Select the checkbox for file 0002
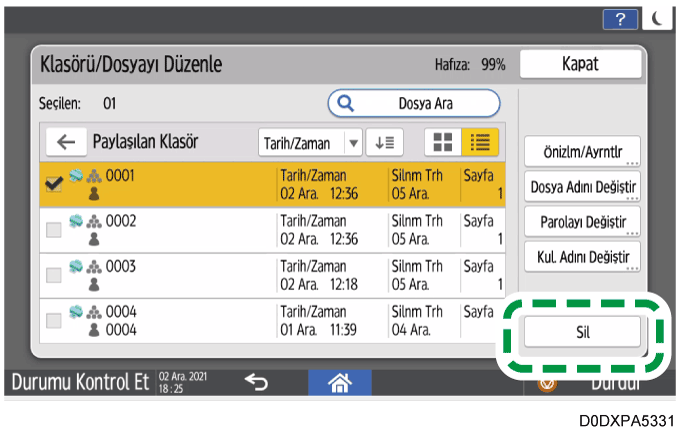 click(53, 230)
